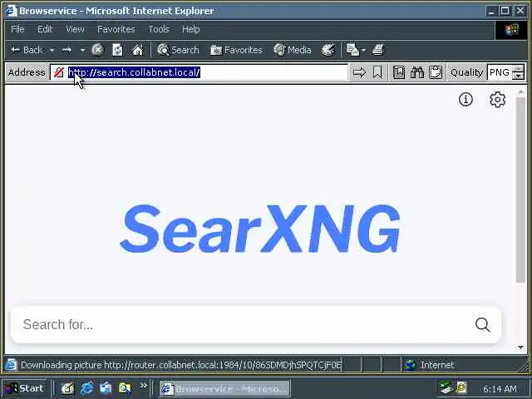Image resolution: width=532 pixels, height=399 pixels.
Task: Open the Edit menu
Action: coord(45,30)
